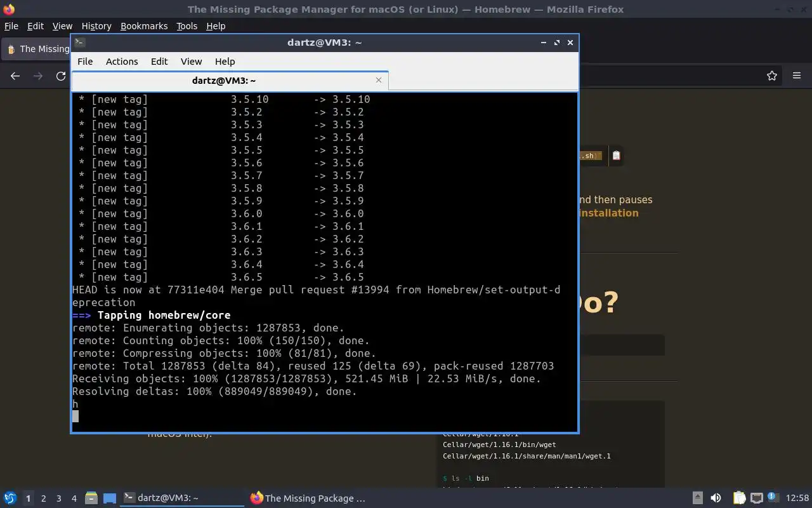Screen dimensions: 812x508
Task: Copy the install command using clipboard icon
Action: [616, 156]
